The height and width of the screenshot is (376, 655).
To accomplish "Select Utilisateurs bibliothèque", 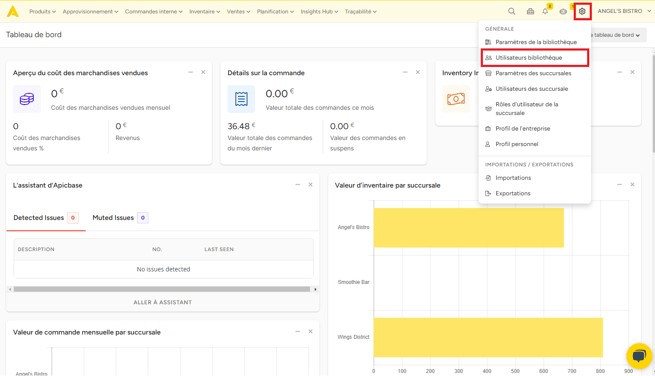I will (535, 58).
